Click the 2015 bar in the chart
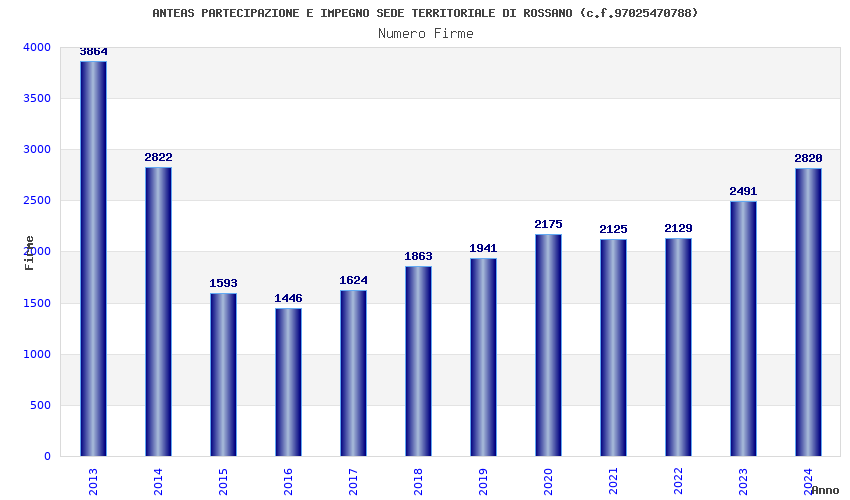Viewport: 850px width, 500px height. point(223,375)
